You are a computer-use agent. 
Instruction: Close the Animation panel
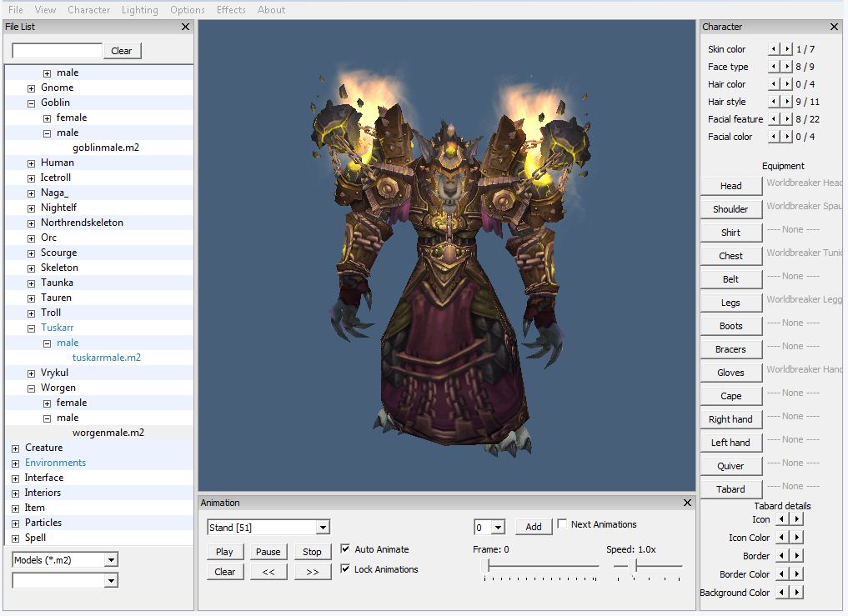pos(687,503)
